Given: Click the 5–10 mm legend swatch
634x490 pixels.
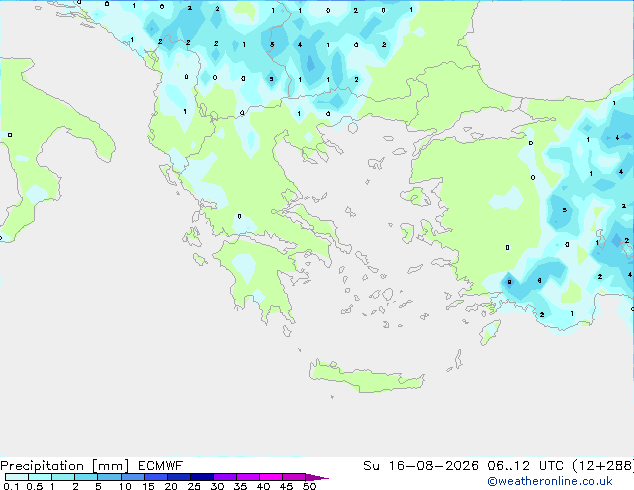Looking at the screenshot, I should click(109, 477).
